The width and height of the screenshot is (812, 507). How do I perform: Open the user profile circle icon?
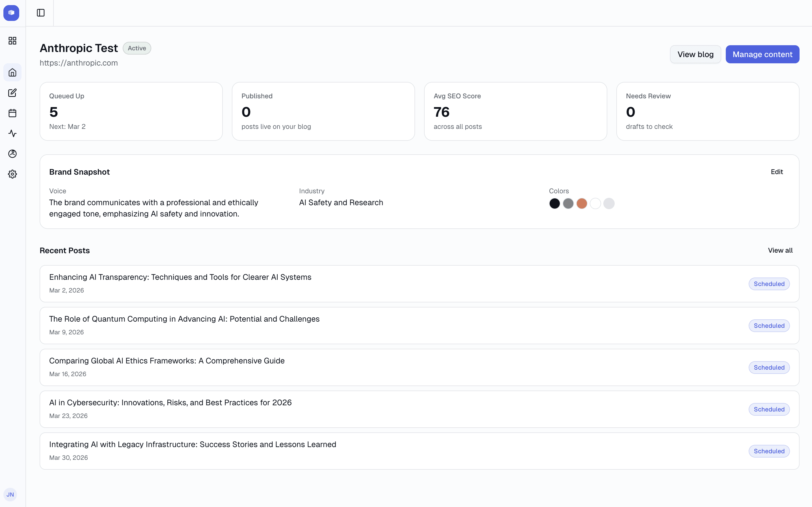click(12, 153)
